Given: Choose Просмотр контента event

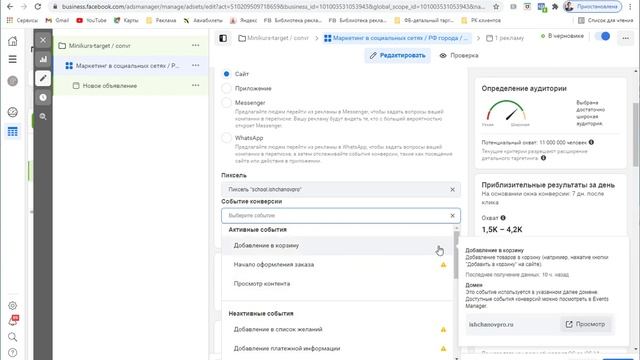Looking at the screenshot, I should (338, 284).
